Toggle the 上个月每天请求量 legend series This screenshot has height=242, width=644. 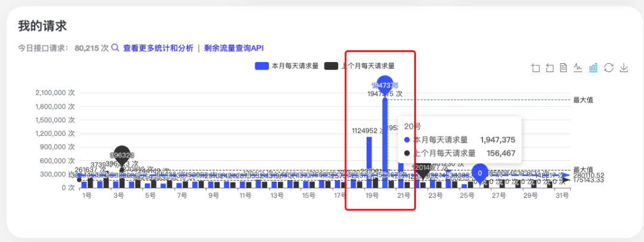click(360, 66)
